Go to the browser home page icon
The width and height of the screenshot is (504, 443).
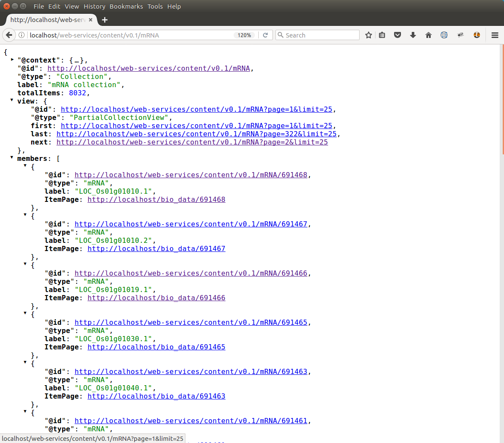point(429,35)
